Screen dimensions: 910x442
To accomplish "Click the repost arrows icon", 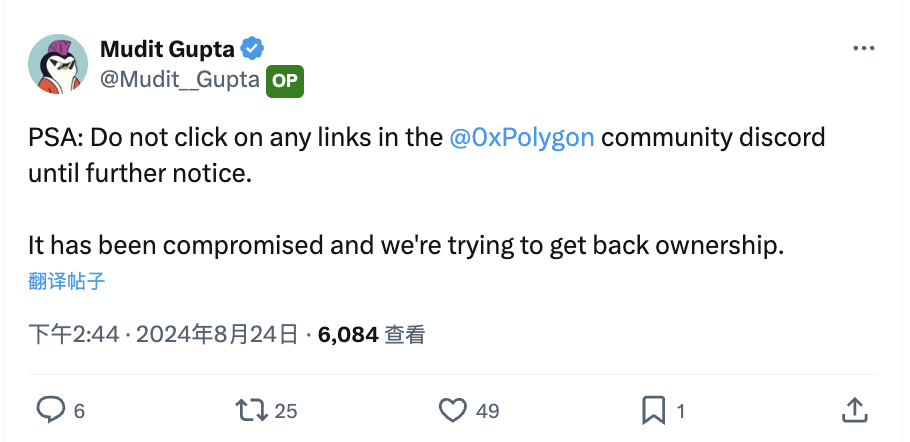I will [x=248, y=409].
